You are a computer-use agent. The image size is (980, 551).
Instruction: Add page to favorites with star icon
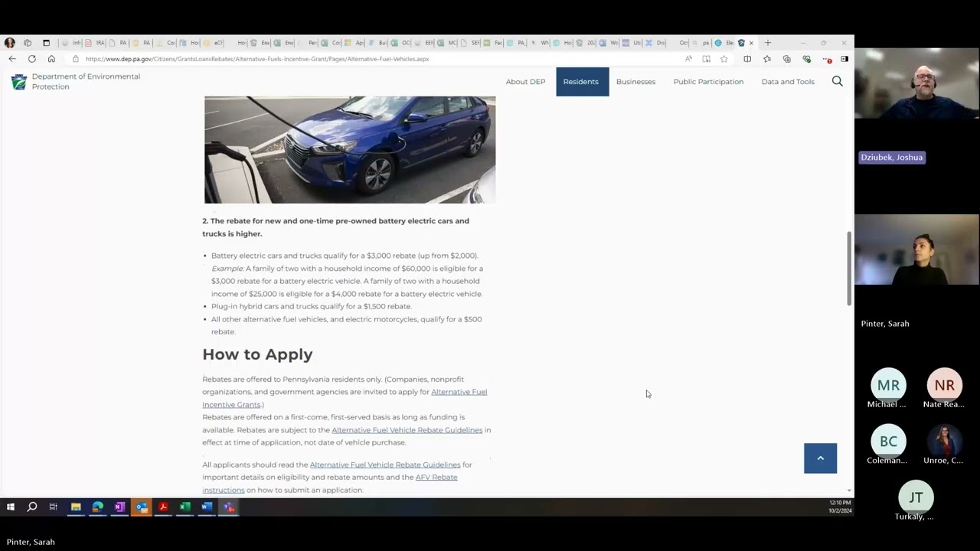coord(724,59)
